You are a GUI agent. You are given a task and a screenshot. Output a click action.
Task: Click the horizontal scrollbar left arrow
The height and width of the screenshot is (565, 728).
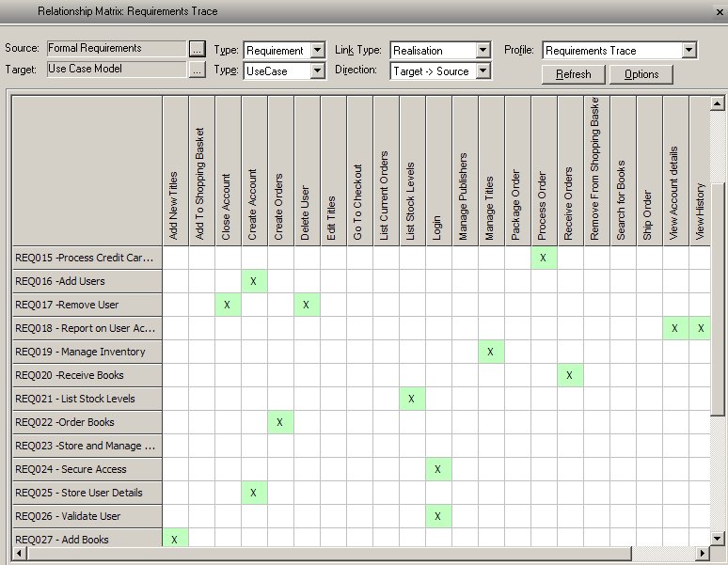[19, 553]
